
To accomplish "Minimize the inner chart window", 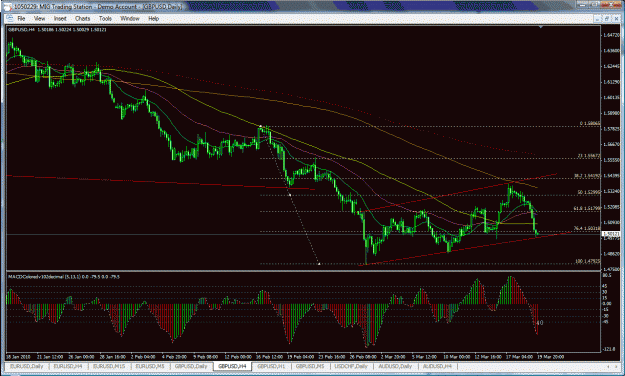I will [598, 18].
